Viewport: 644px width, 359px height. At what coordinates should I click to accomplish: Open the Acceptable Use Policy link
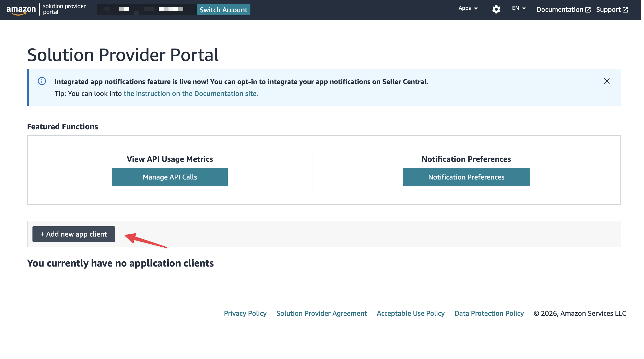point(411,313)
